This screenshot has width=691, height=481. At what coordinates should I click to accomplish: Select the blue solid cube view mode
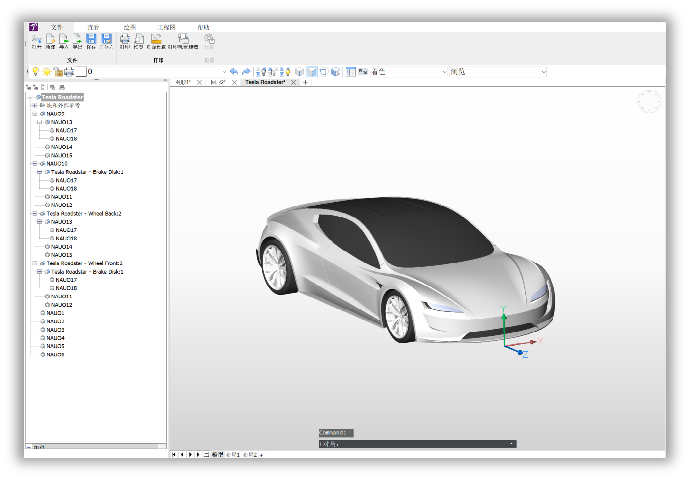[335, 71]
